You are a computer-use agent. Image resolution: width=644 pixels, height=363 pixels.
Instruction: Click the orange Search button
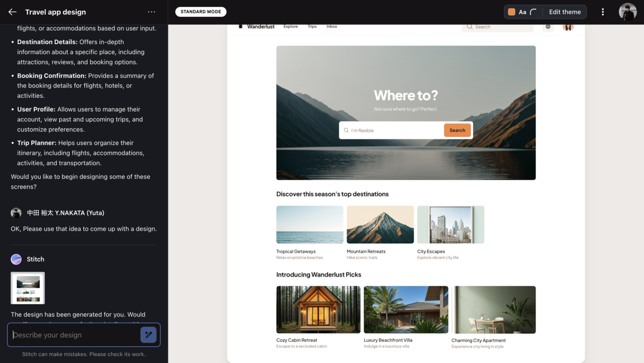(457, 130)
